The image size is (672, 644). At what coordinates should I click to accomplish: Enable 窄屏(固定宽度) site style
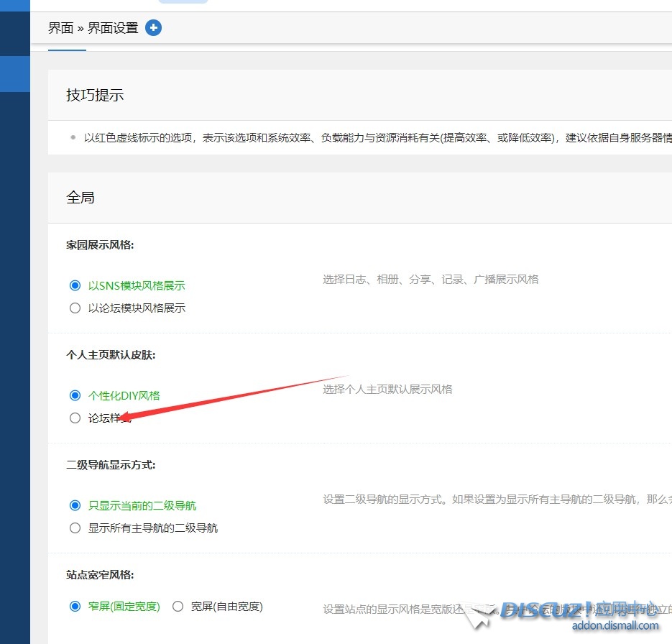click(x=75, y=606)
